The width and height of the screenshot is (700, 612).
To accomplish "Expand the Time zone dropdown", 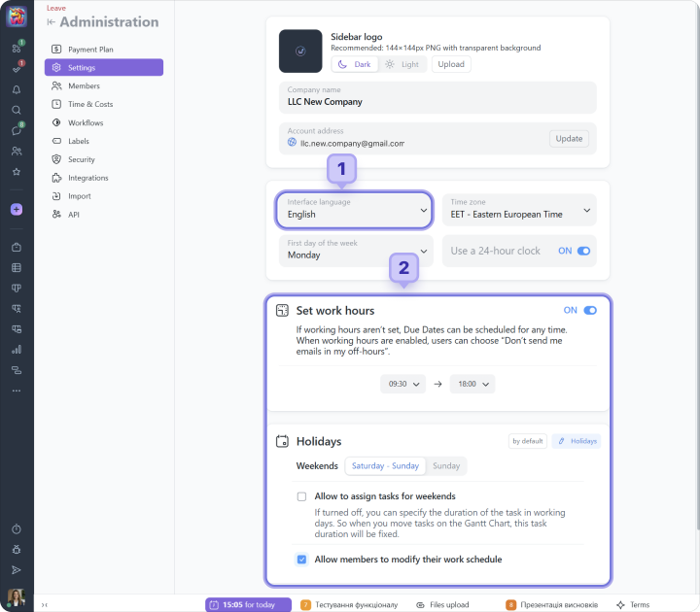I will (519, 210).
